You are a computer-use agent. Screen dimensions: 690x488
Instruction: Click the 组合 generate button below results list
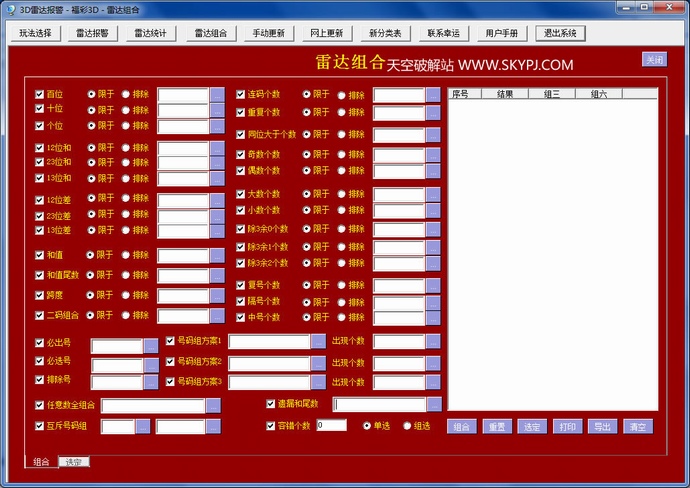[x=461, y=427]
